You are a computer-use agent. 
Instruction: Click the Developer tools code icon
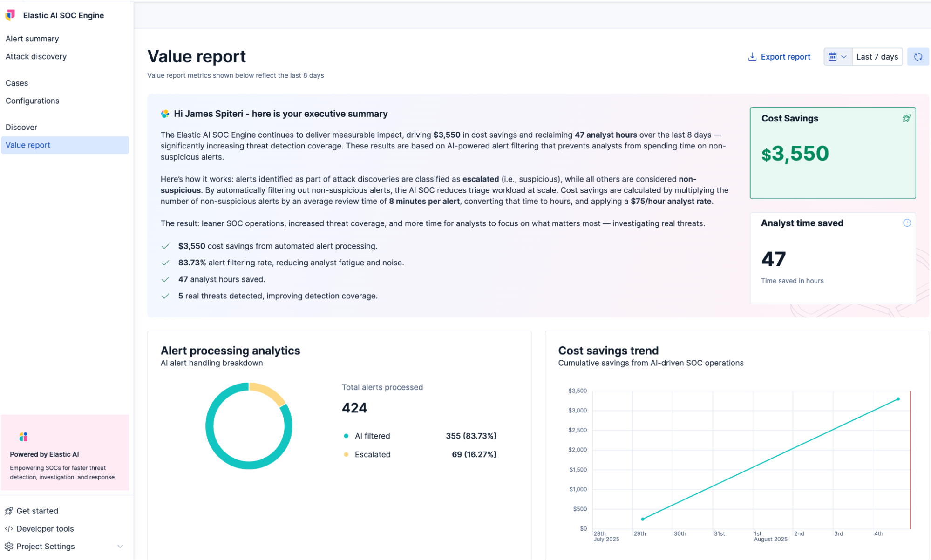click(9, 528)
